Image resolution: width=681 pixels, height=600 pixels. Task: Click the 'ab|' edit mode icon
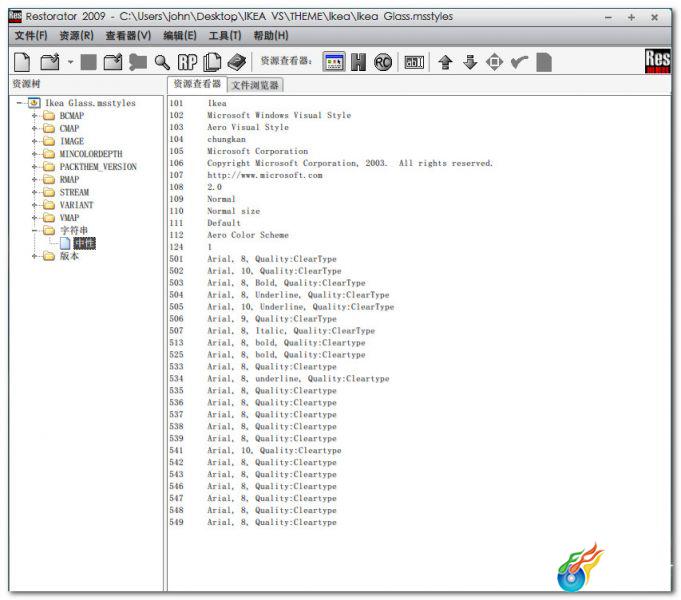coord(414,62)
